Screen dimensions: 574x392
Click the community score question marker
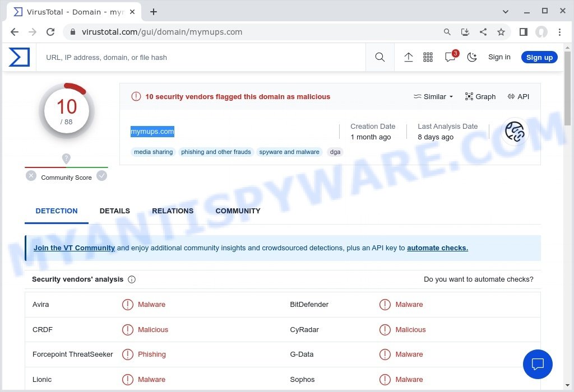click(66, 158)
